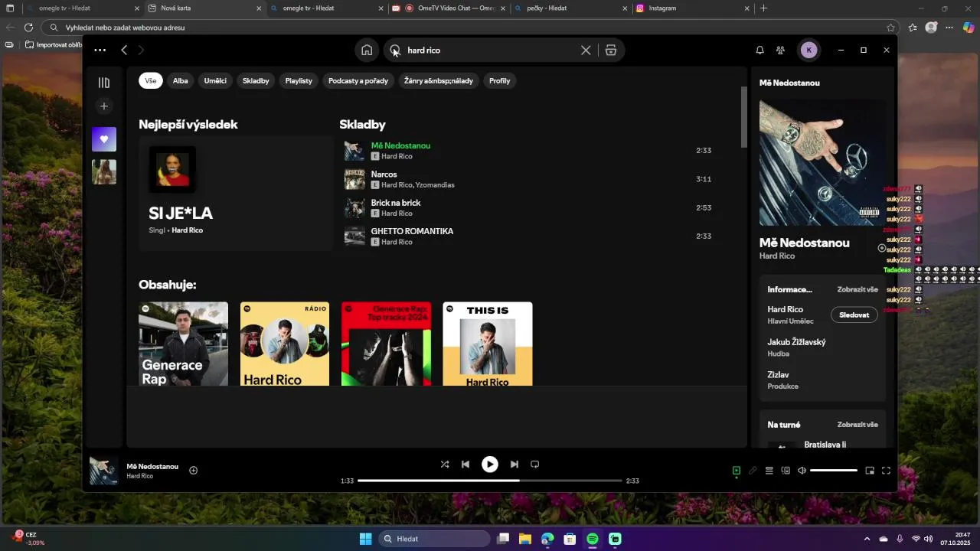
Task: Open the artist Yzomandias from Narcos row
Action: [x=435, y=185]
